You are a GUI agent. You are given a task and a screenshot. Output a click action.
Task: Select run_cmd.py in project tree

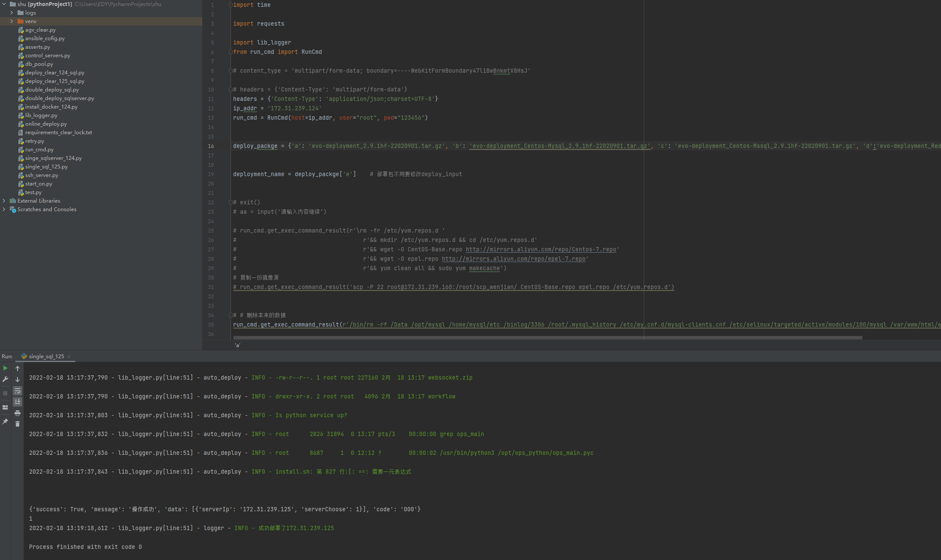39,150
